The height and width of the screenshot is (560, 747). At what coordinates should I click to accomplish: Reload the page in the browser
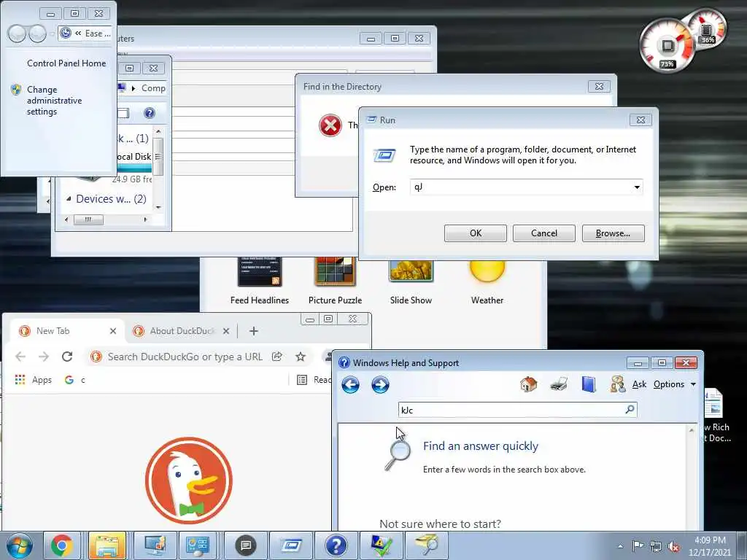pyautogui.click(x=67, y=357)
